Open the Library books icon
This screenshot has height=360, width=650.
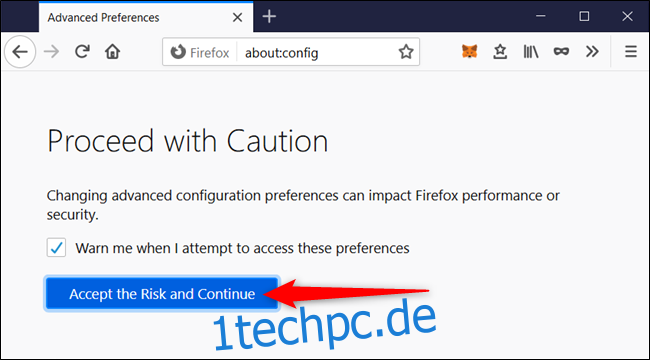click(x=531, y=51)
